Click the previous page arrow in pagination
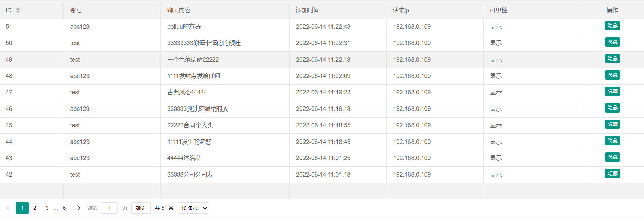This screenshot has height=220, width=644. click(8, 208)
